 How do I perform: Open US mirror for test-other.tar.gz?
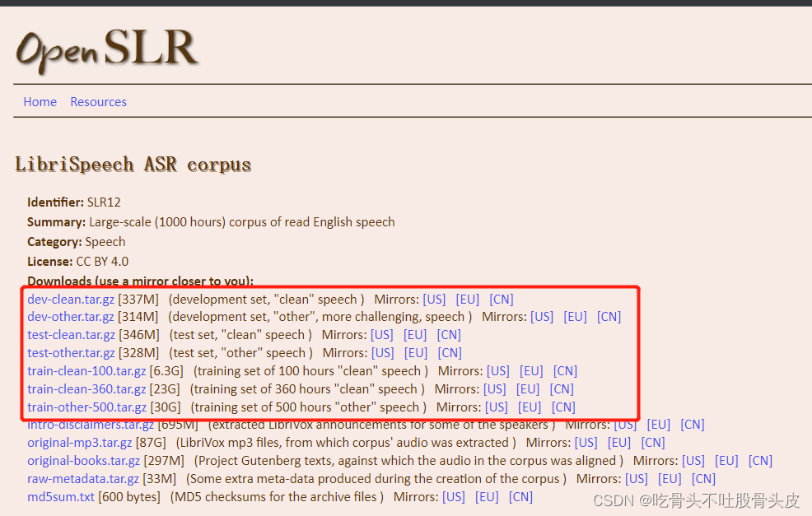pos(383,353)
